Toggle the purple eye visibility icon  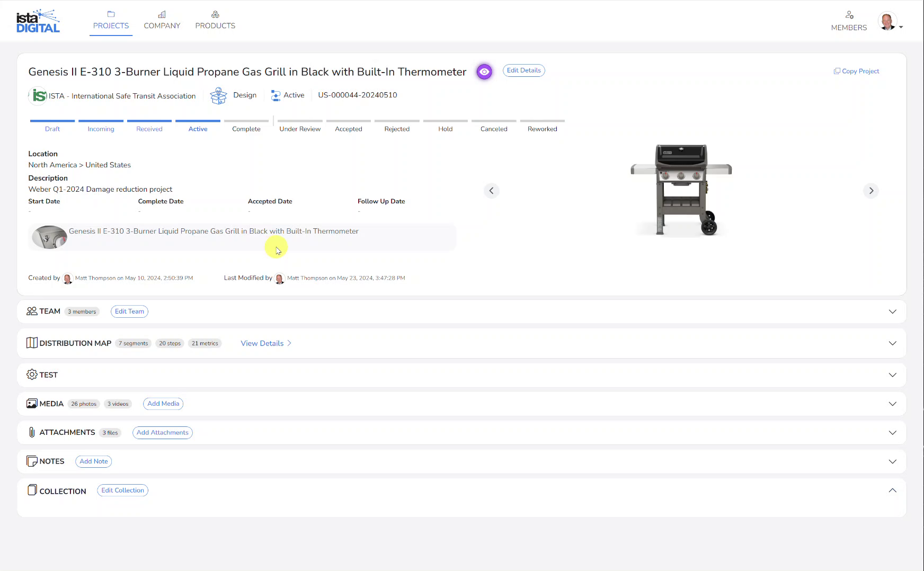[484, 72]
